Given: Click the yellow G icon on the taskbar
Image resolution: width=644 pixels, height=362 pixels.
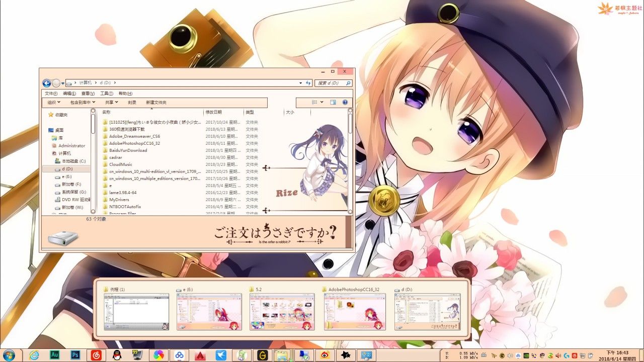Looking at the screenshot, I should point(262,355).
